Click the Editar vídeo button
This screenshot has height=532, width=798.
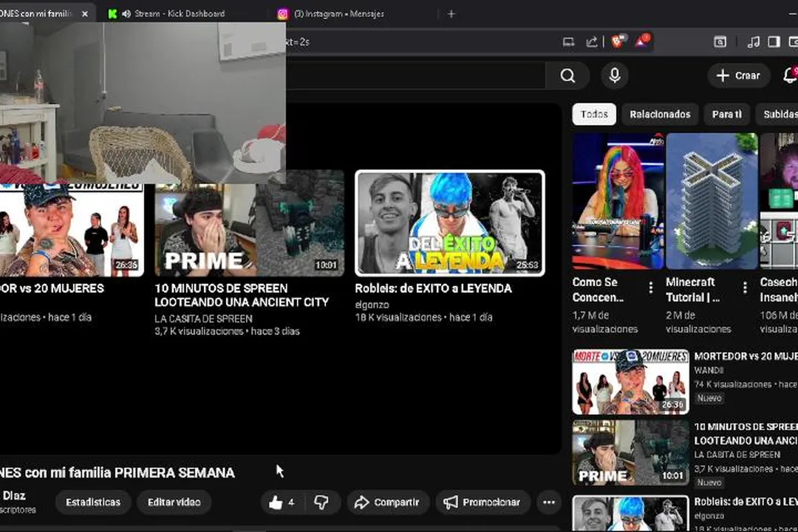(x=174, y=502)
